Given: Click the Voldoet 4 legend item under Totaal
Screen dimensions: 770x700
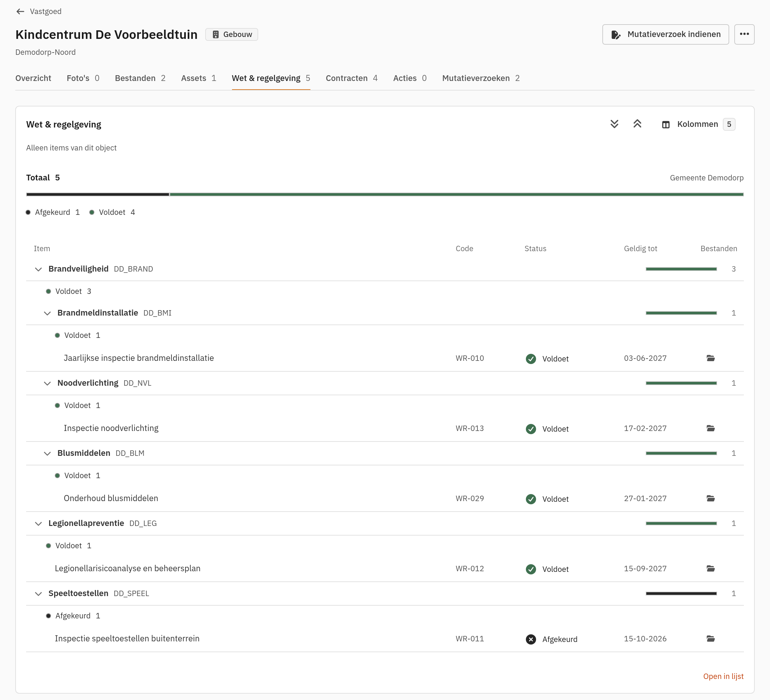Looking at the screenshot, I should (112, 212).
